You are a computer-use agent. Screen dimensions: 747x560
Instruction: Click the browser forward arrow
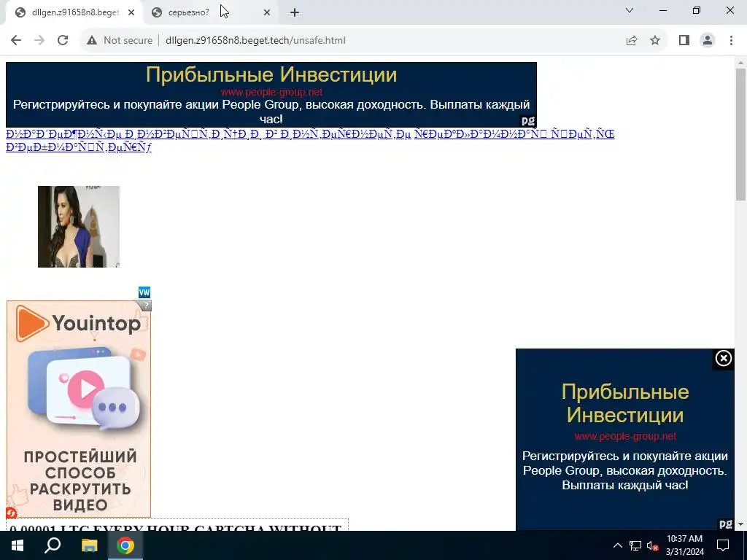(39, 41)
